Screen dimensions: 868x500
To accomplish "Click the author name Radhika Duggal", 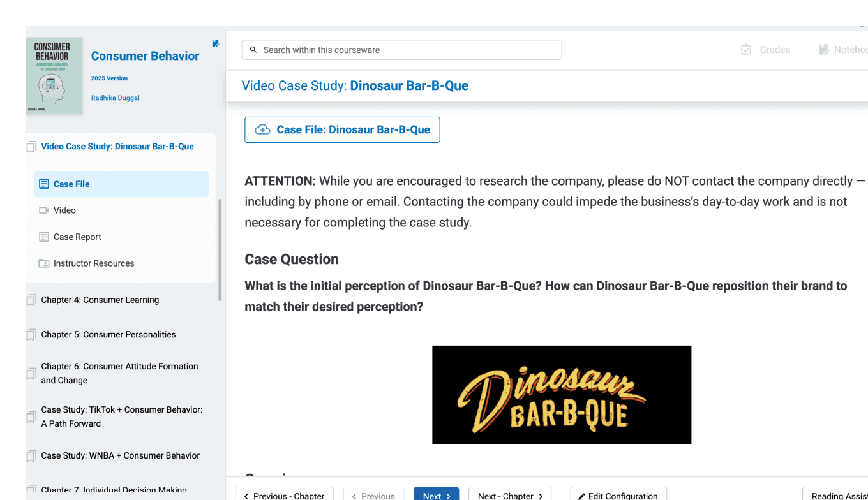I will coord(116,98).
